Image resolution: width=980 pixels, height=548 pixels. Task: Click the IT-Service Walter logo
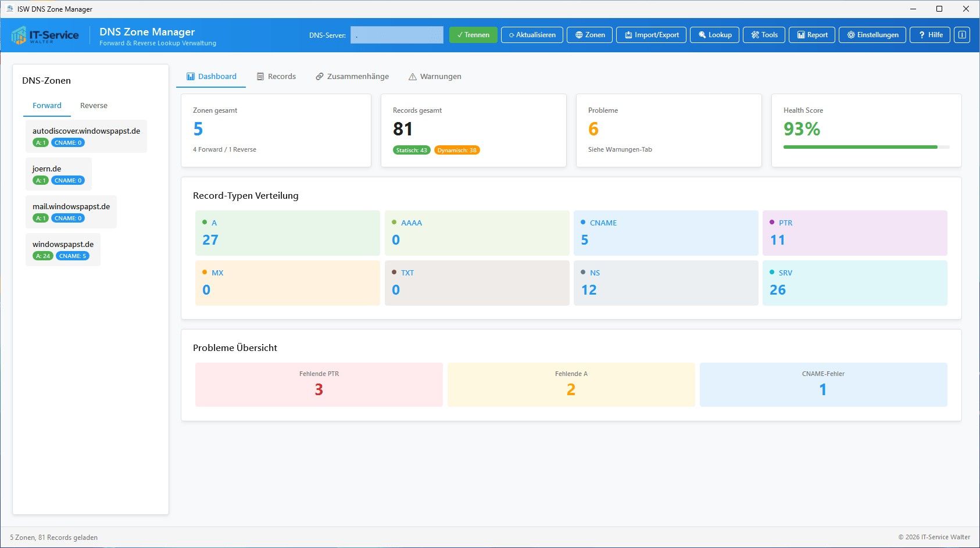click(45, 35)
